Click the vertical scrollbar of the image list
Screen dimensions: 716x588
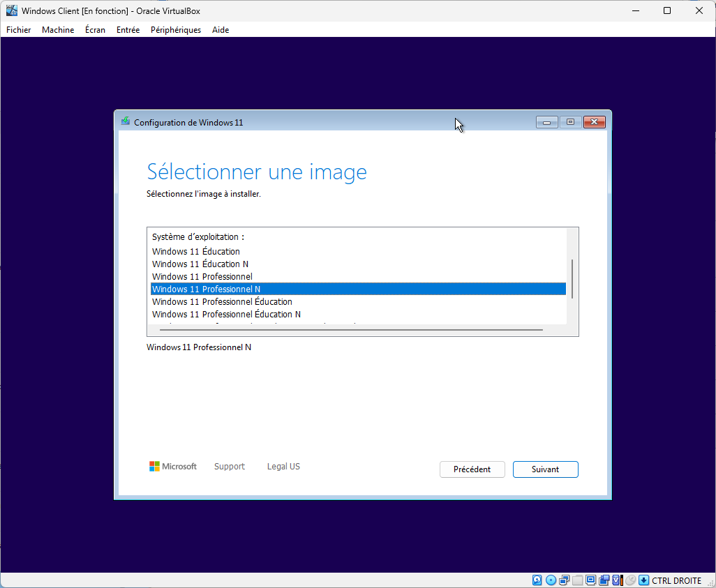coord(572,278)
